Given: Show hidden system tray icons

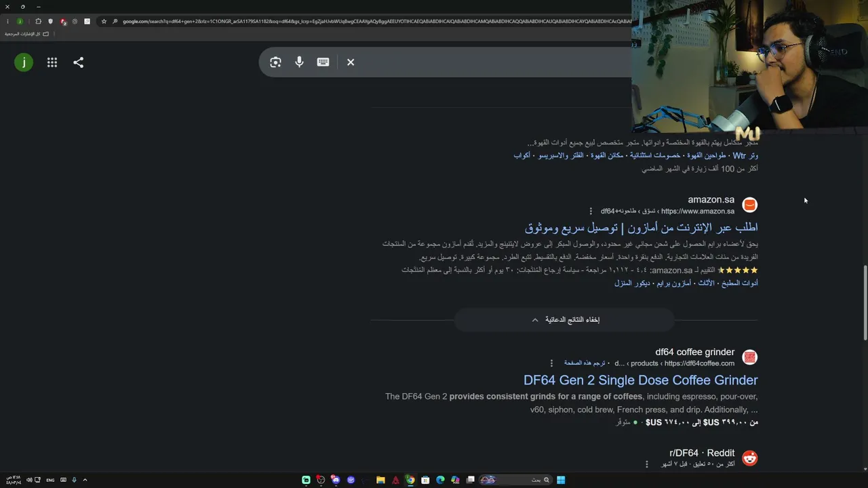Looking at the screenshot, I should (85, 480).
